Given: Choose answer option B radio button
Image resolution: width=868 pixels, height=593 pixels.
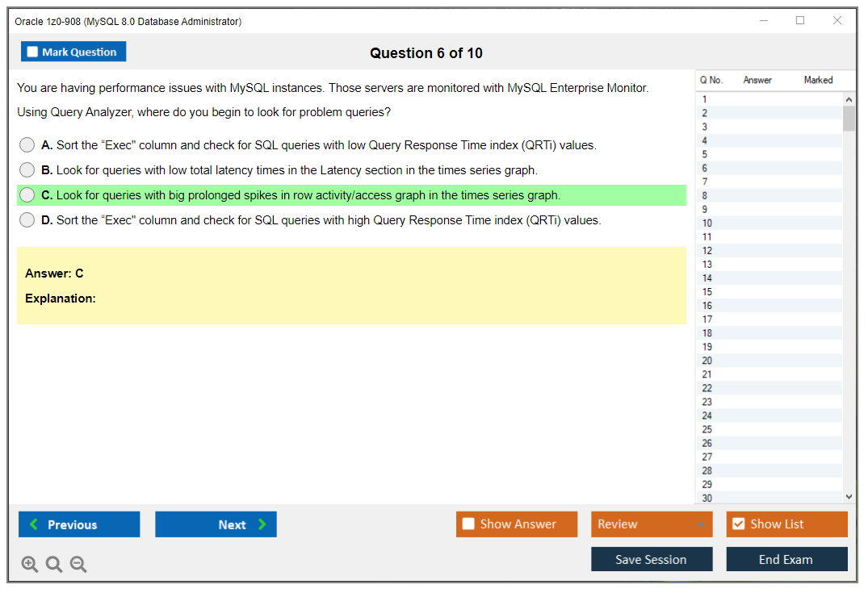Looking at the screenshot, I should tap(27, 169).
